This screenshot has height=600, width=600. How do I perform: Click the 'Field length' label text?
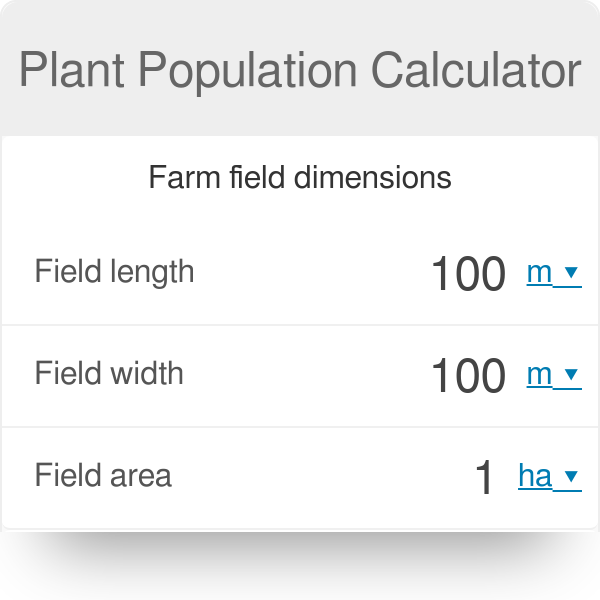point(114,272)
